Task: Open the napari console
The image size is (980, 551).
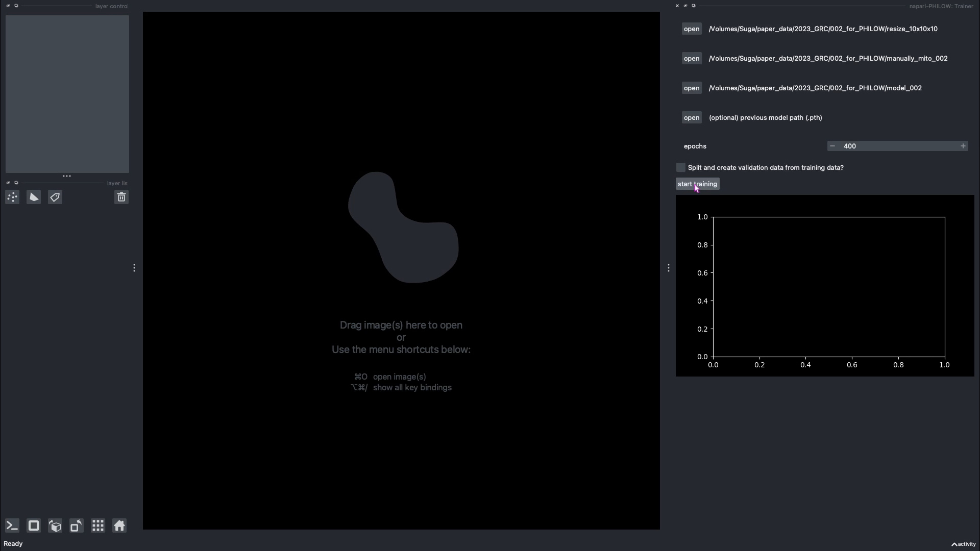Action: 12,526
